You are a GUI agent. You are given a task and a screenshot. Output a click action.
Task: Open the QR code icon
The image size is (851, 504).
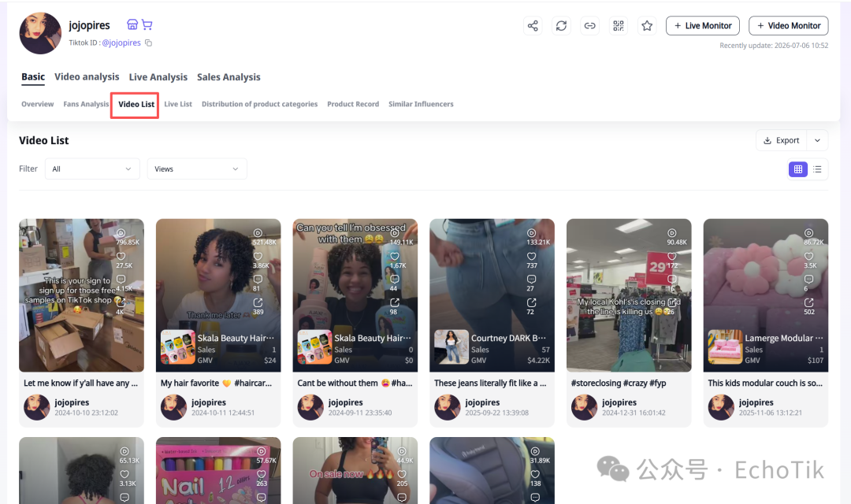pyautogui.click(x=619, y=25)
